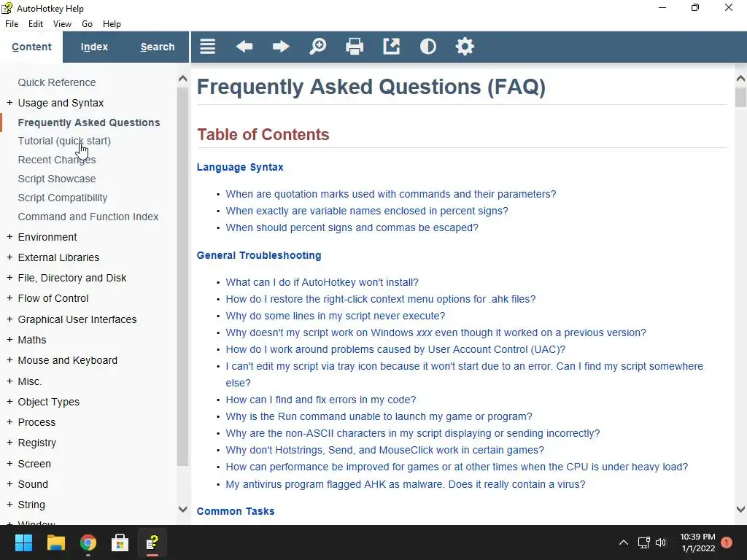Open the Common Tasks heading link
This screenshot has height=560, width=747.
coord(236,511)
